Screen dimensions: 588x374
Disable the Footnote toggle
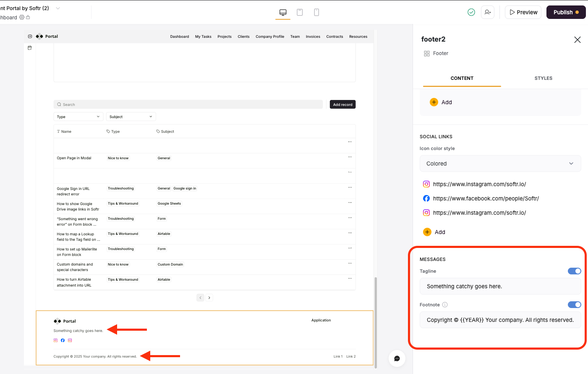click(x=575, y=305)
